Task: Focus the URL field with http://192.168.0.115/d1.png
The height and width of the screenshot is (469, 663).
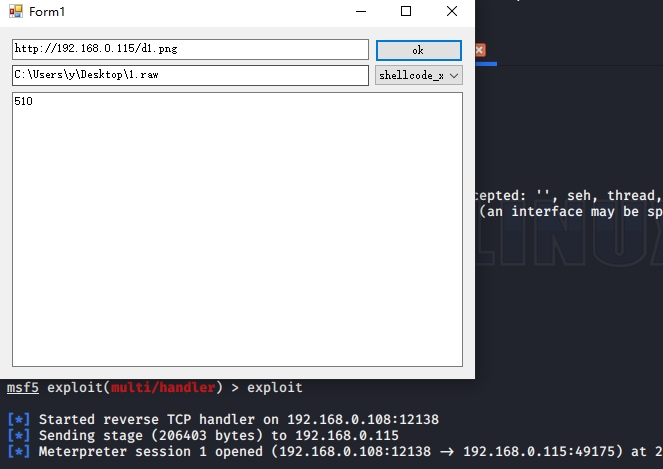Action: (190, 49)
